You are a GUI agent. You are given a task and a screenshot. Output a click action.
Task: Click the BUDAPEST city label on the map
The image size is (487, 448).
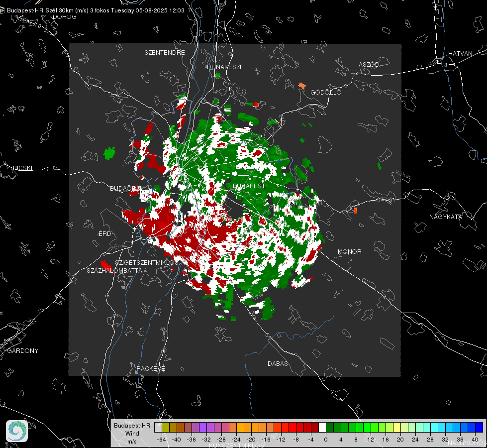249,186
